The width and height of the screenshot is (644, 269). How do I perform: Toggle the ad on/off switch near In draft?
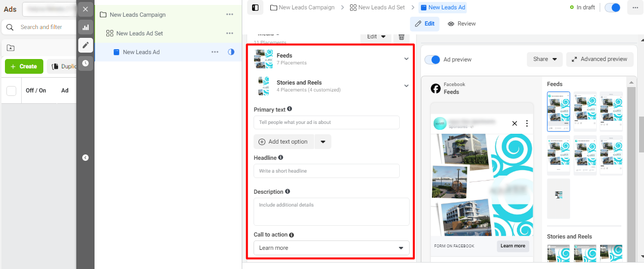[x=612, y=7]
